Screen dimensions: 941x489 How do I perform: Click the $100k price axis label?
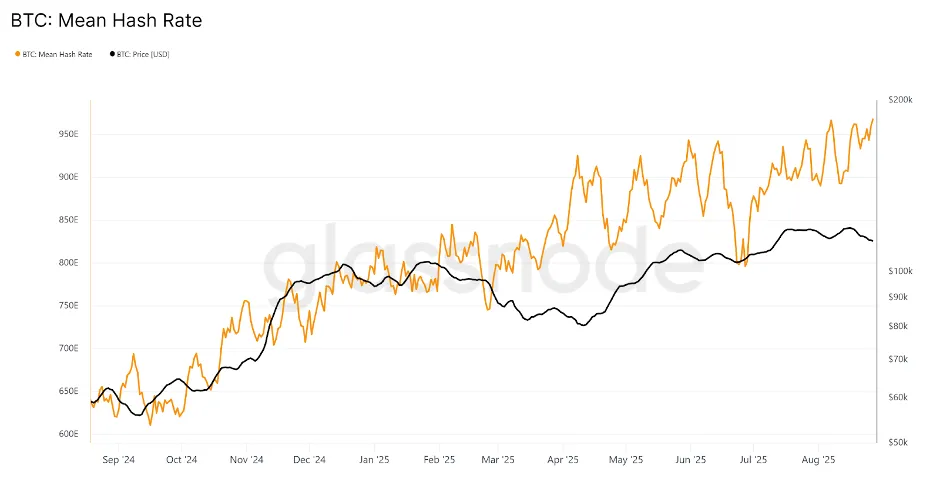(x=900, y=271)
